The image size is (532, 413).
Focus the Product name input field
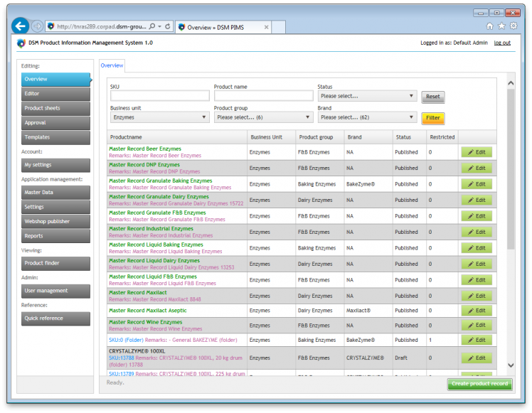tap(264, 96)
